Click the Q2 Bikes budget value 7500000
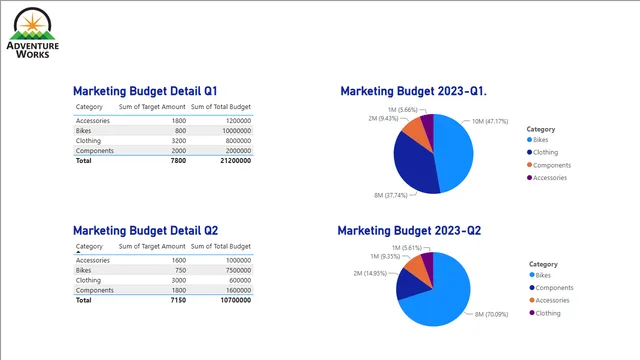The height and width of the screenshot is (360, 640). [x=238, y=270]
